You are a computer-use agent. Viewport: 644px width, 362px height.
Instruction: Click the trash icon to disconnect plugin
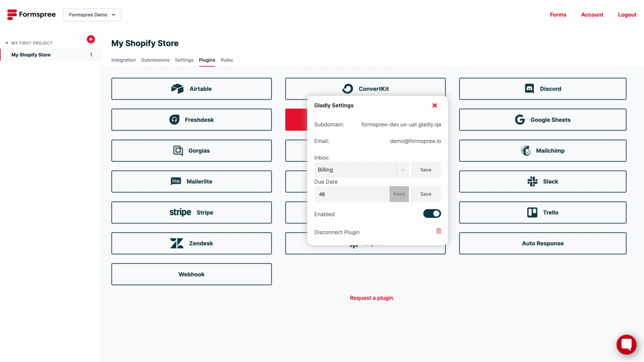438,231
